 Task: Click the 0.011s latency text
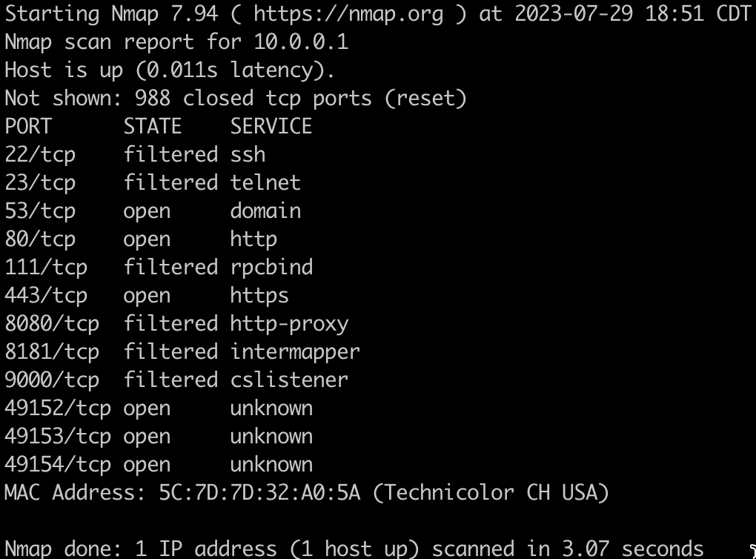(x=230, y=70)
